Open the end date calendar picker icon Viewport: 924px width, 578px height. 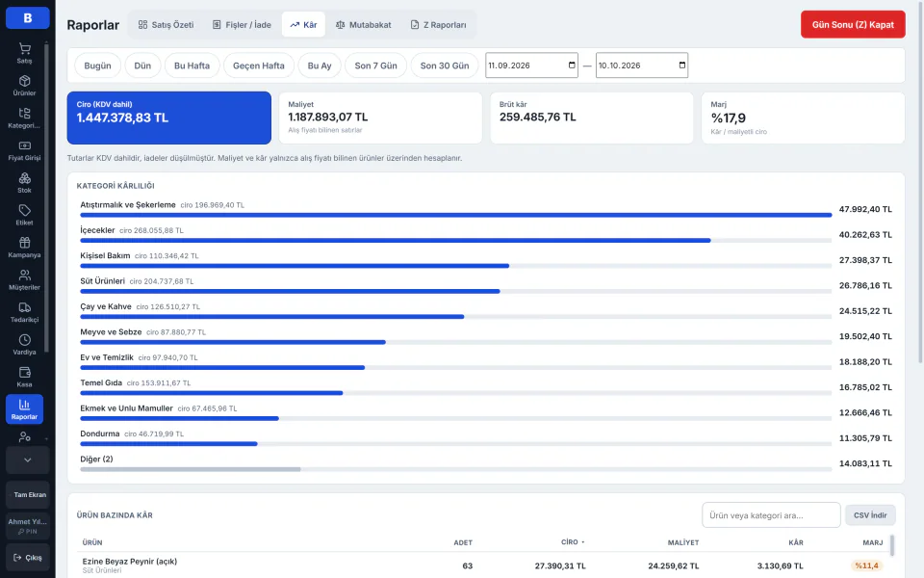[x=681, y=65]
